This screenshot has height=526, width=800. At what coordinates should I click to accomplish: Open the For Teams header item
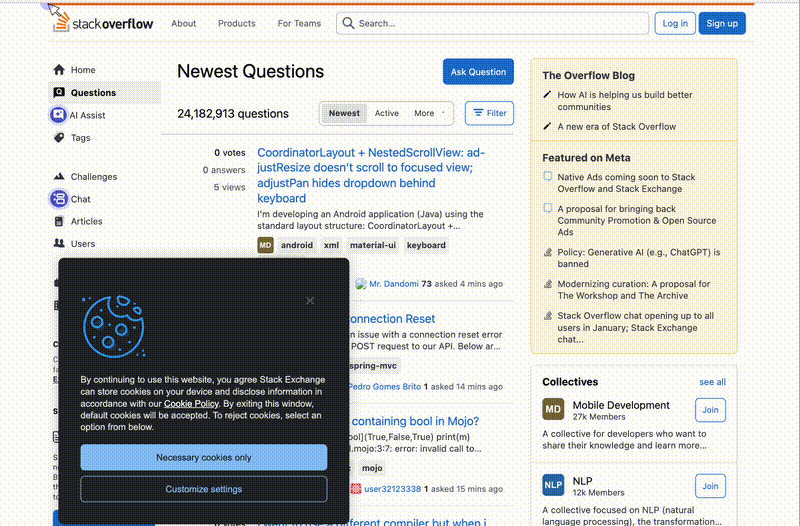click(299, 23)
